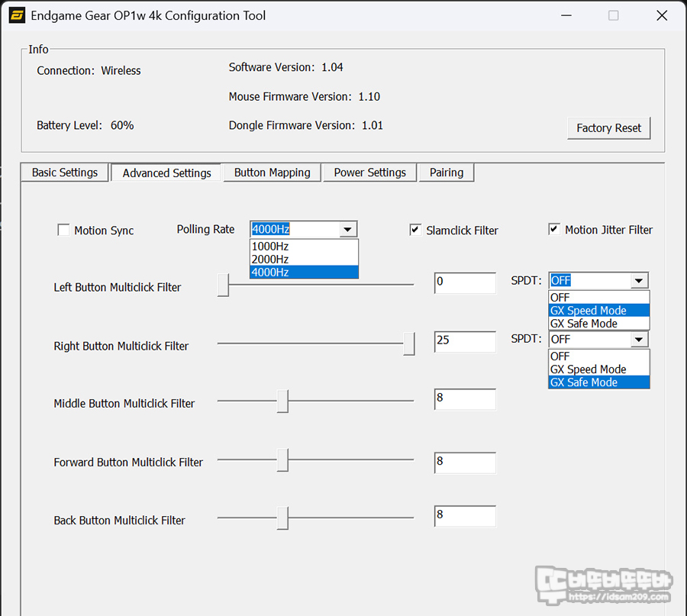Click the Endgame Gear app icon in title bar
Image resolution: width=687 pixels, height=616 pixels.
coord(17,16)
